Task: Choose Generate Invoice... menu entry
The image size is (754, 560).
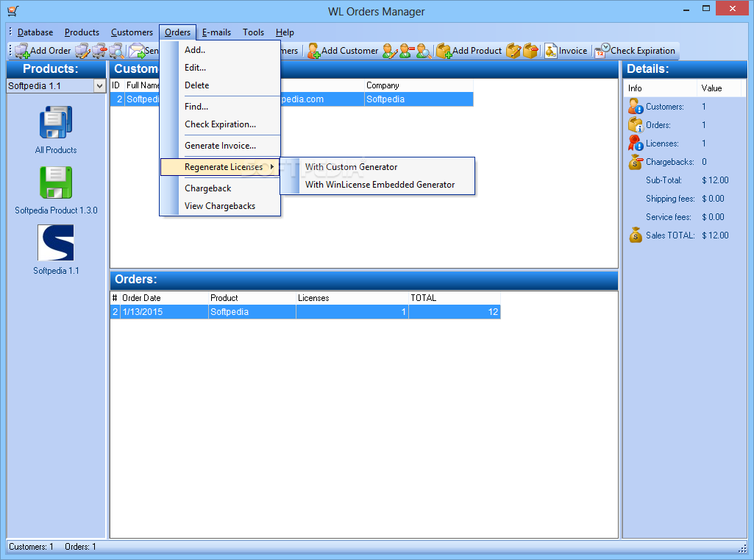Action: [x=220, y=146]
